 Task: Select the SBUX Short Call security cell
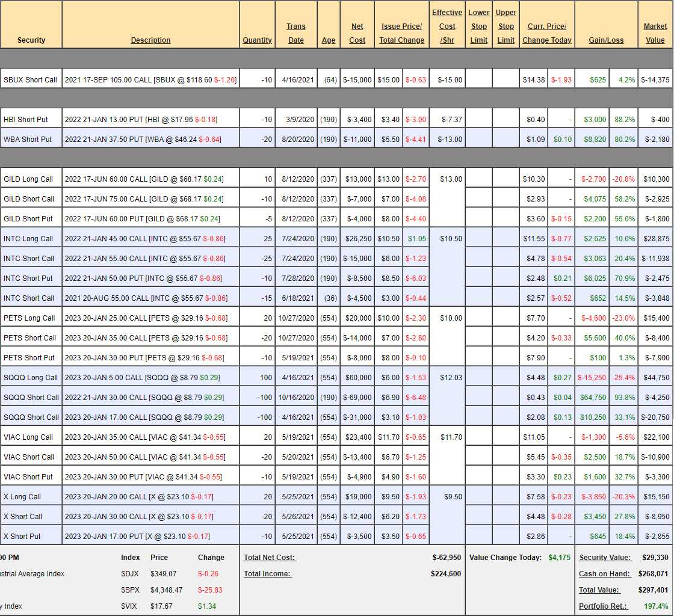[31, 79]
